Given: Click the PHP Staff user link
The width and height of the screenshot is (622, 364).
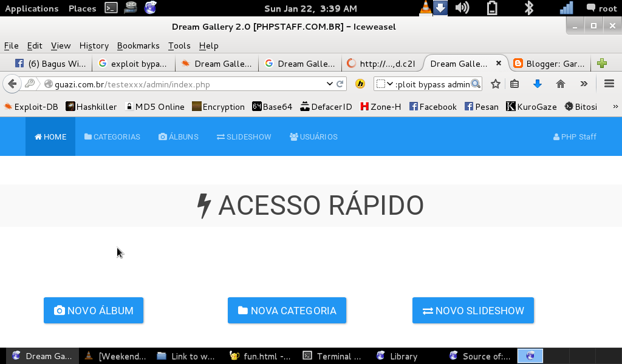Looking at the screenshot, I should (x=575, y=136).
